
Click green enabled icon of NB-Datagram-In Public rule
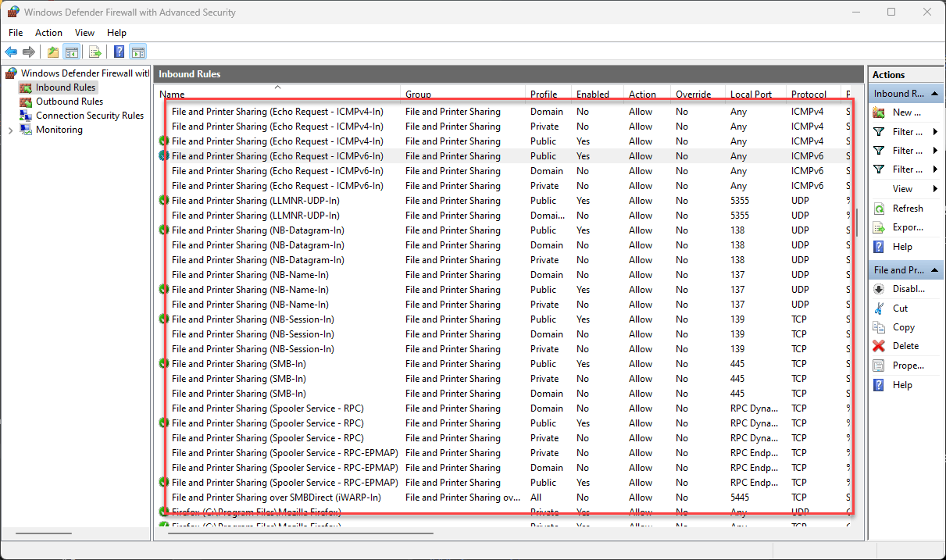coord(163,230)
